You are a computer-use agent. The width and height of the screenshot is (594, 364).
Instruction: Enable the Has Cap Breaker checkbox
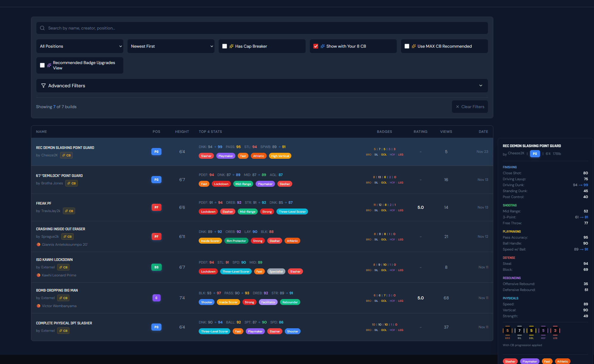tap(225, 46)
